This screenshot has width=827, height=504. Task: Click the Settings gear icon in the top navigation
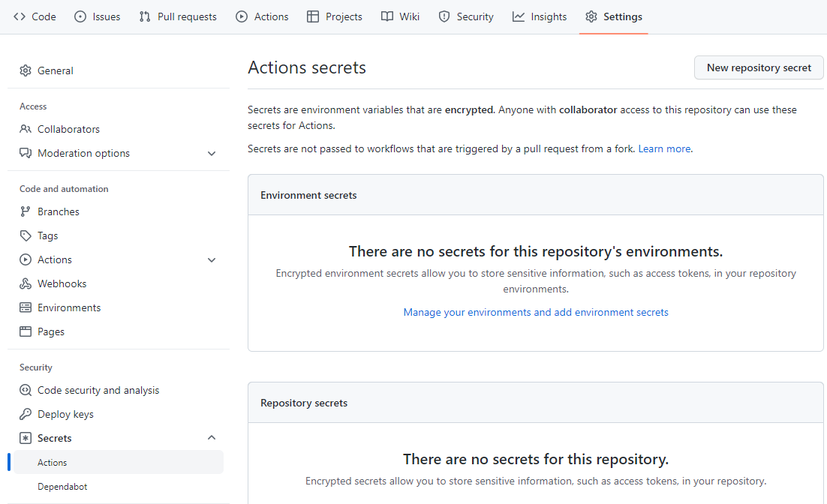591,16
